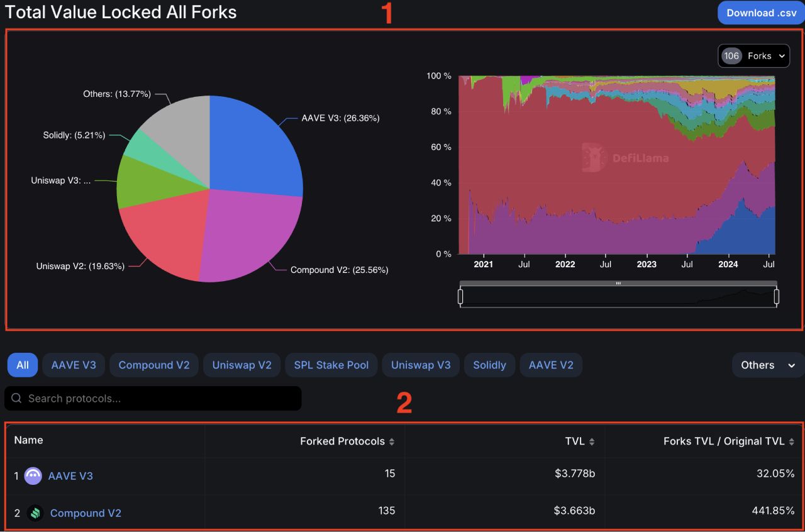Open the Compound V2 link in table
The width and height of the screenshot is (805, 532).
coord(86,513)
